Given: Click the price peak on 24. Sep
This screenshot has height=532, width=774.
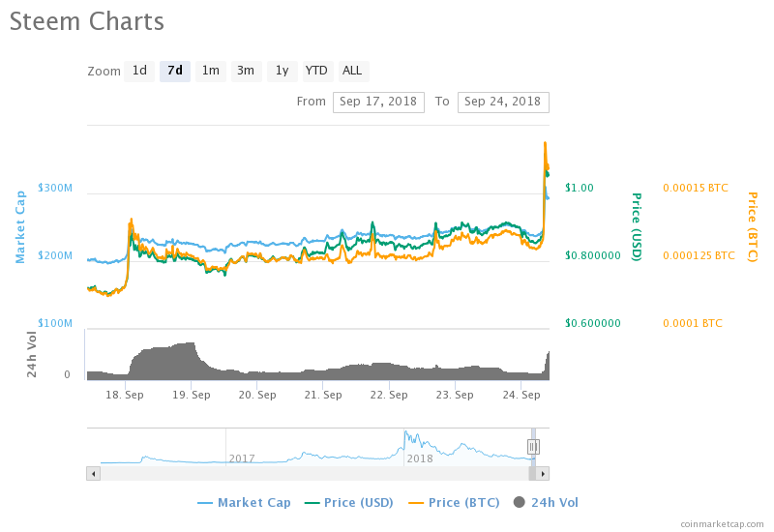Looking at the screenshot, I should click(x=545, y=143).
